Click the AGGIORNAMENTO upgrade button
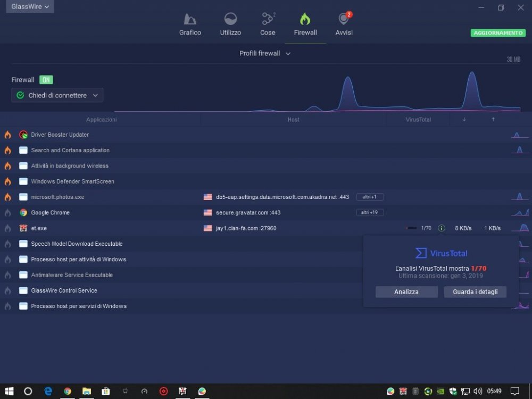Screen dimensions: 532x399 pyautogui.click(x=498, y=33)
